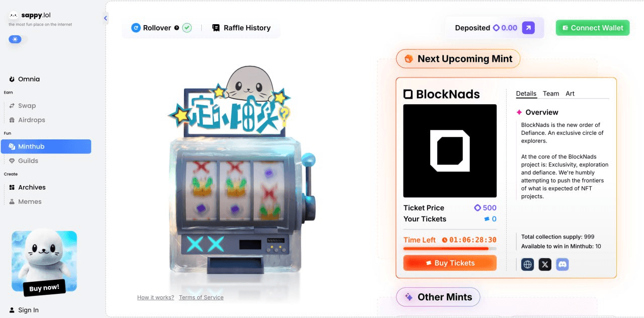Open the BlockNads website globe icon
The image size is (644, 318).
[527, 264]
